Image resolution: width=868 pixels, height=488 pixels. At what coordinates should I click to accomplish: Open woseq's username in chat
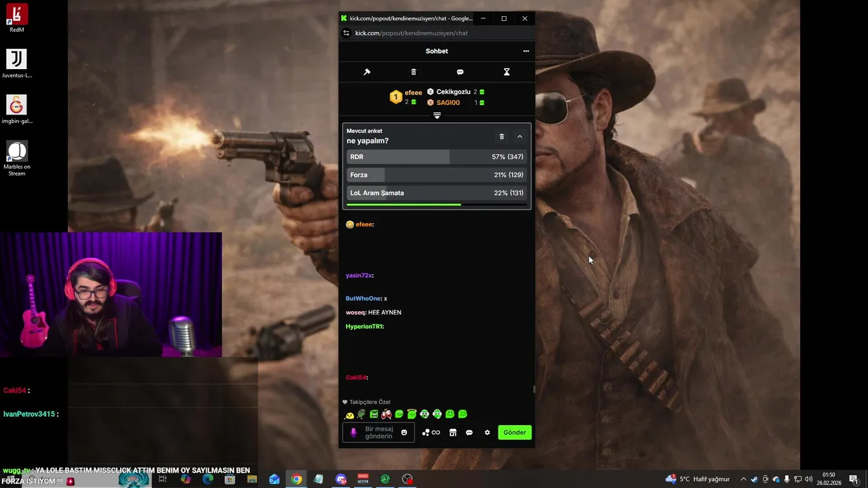pos(355,312)
